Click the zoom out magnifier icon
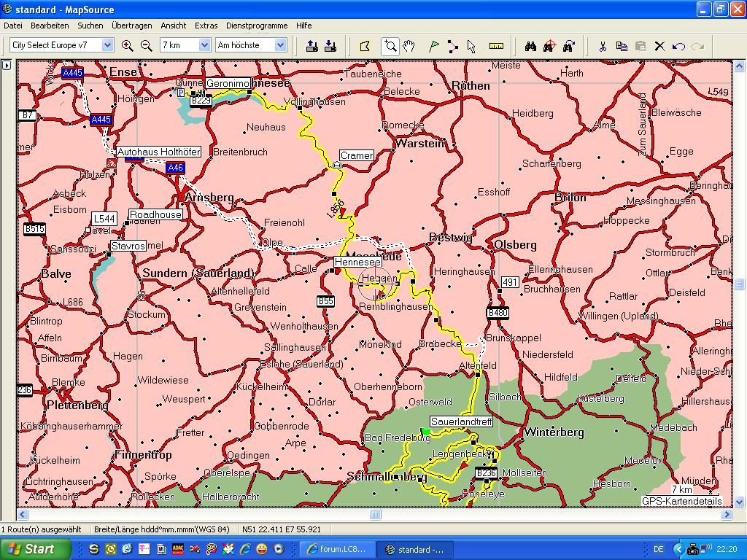The height and width of the screenshot is (560, 747). click(x=146, y=45)
